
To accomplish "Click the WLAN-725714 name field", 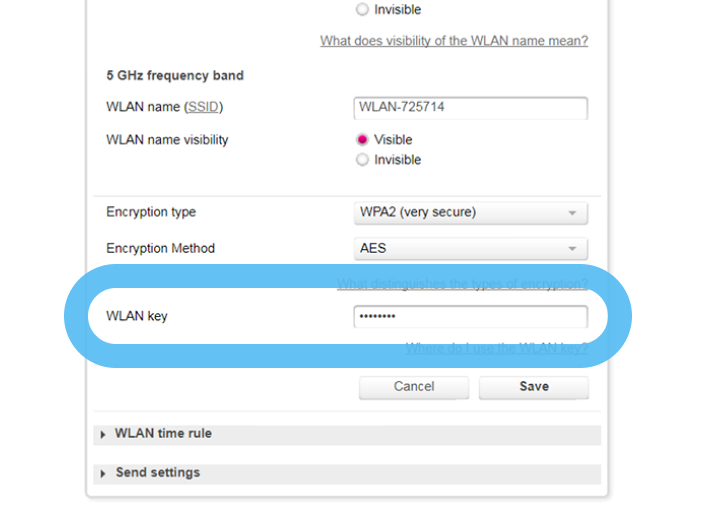I will tap(470, 108).
